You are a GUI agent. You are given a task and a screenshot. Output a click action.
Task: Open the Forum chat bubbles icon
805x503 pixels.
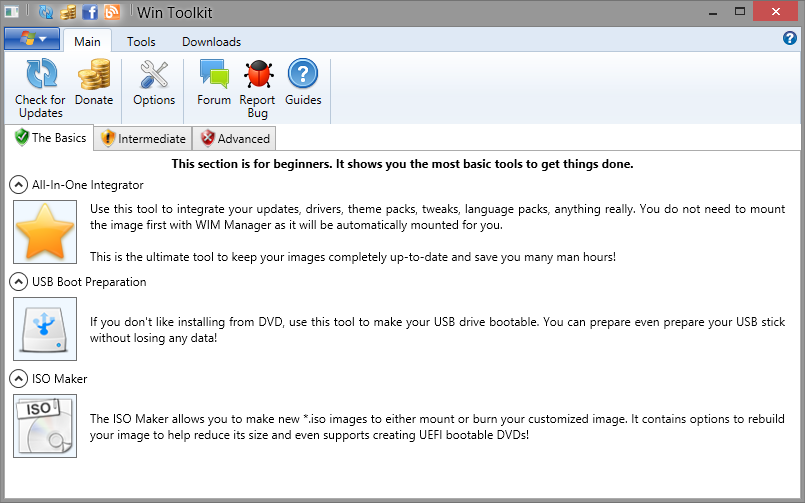214,75
